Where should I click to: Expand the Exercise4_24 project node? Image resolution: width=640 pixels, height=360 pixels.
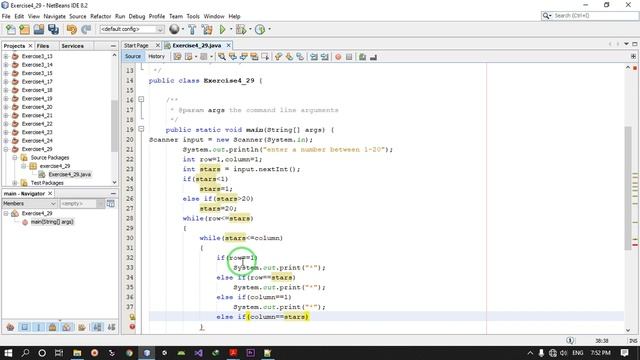tap(6, 140)
